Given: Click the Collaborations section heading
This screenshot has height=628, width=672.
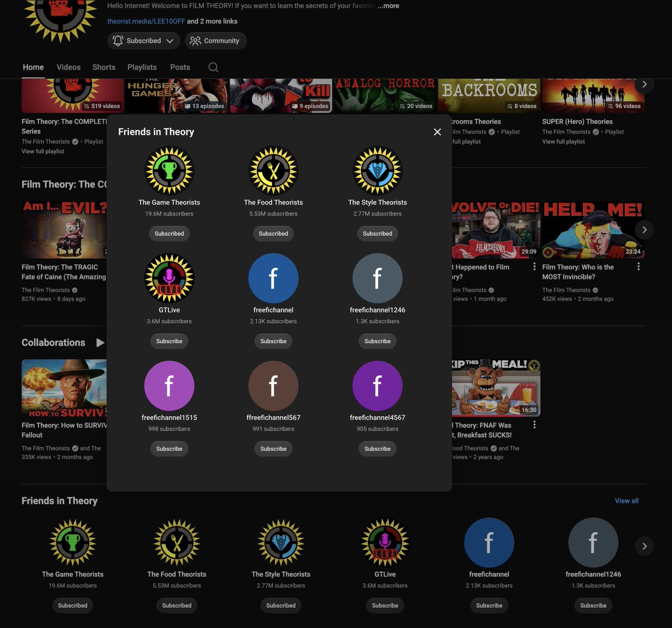Looking at the screenshot, I should 53,342.
